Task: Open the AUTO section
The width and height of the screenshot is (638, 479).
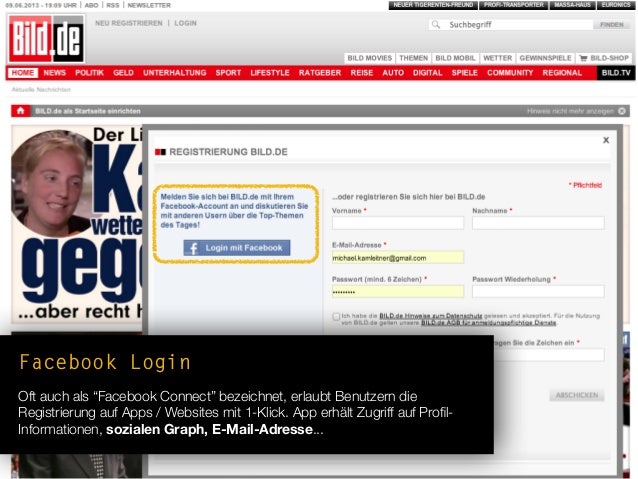Action: (x=393, y=73)
